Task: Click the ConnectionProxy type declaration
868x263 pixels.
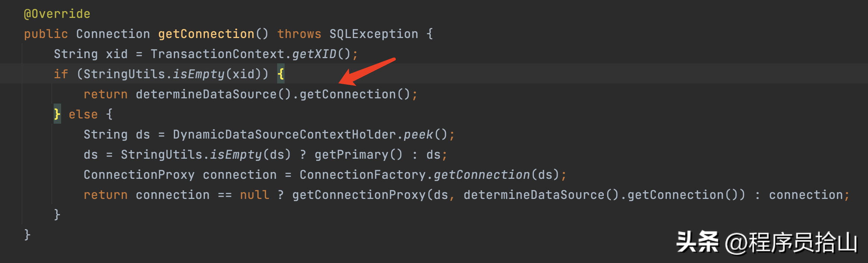Action: click(139, 175)
